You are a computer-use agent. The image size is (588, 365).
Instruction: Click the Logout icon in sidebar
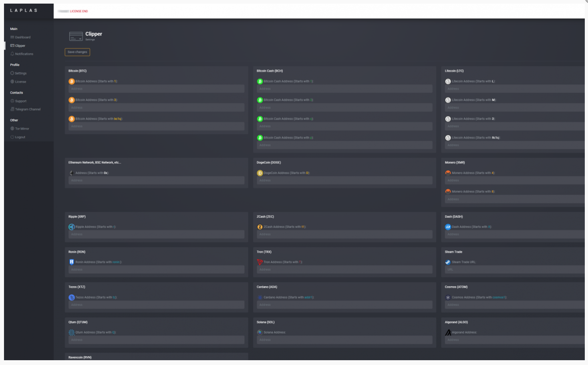[x=12, y=137]
